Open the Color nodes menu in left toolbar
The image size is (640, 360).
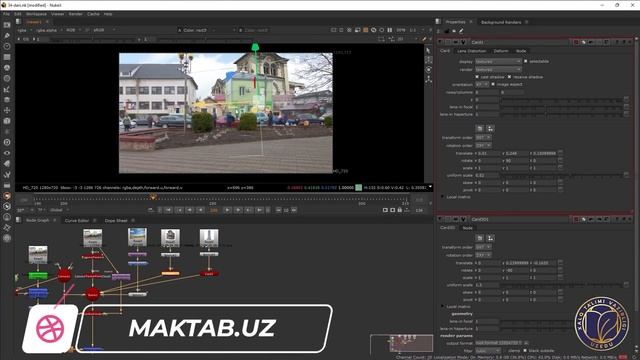point(7,68)
